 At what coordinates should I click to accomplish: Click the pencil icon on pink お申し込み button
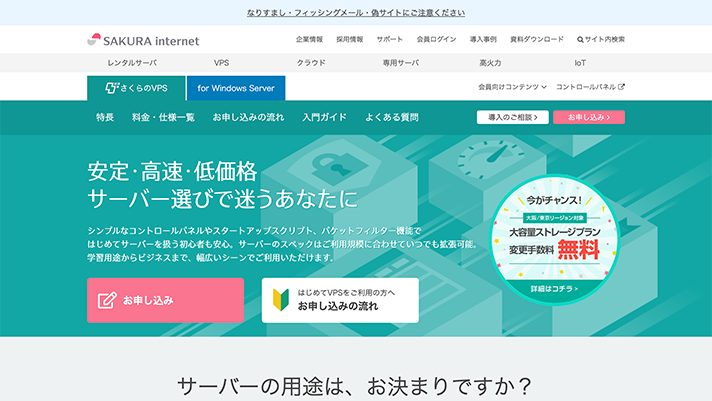(x=108, y=300)
